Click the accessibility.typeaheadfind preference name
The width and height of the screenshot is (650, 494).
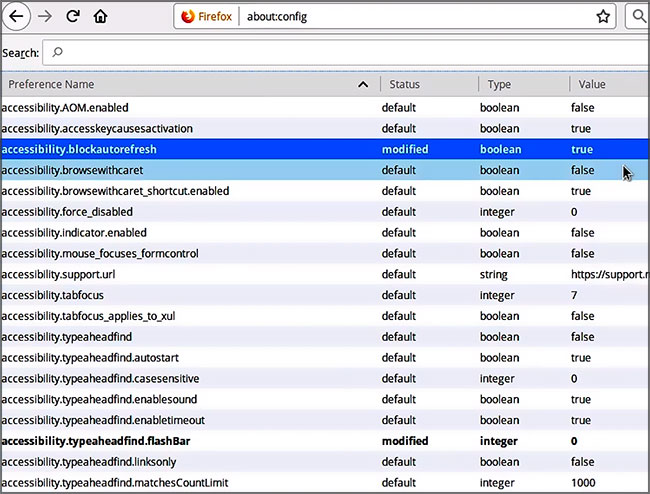tap(67, 337)
